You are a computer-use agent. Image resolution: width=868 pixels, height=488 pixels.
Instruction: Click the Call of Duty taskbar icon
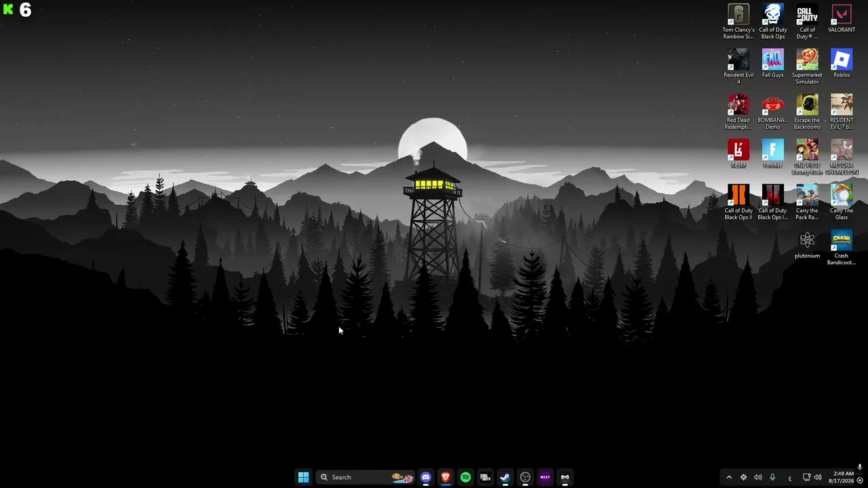[485, 477]
